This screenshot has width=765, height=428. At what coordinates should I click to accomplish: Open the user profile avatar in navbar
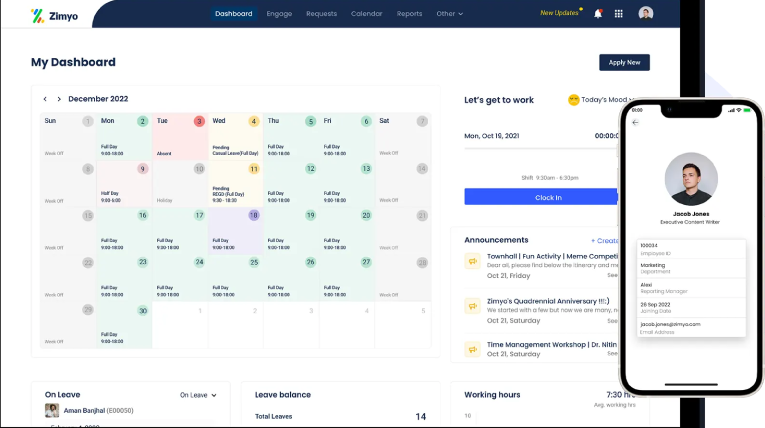tap(646, 14)
